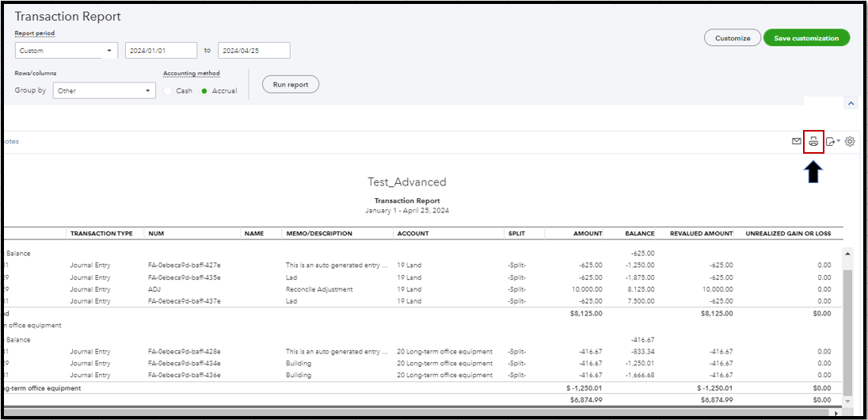This screenshot has height=420, width=868.
Task: Sort by the AMOUNT column header
Action: click(587, 234)
